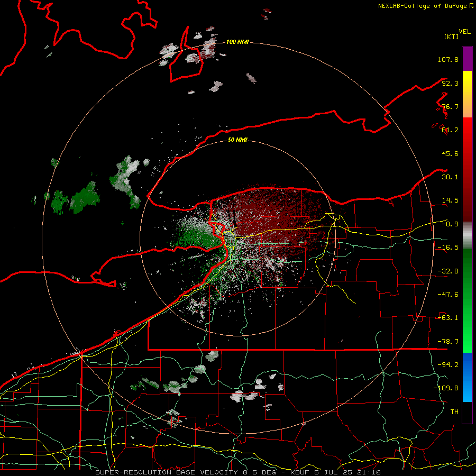476x476 pixels.
Task: Click the [KT] units label
Action: coord(451,36)
